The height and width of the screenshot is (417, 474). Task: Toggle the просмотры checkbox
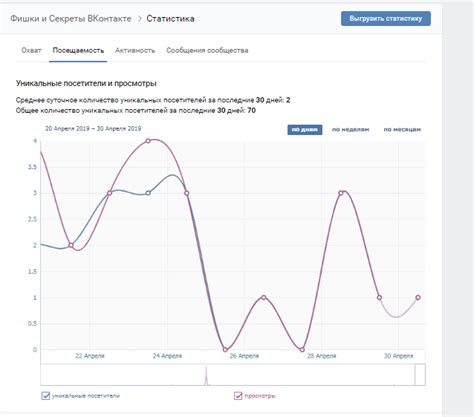pyautogui.click(x=238, y=396)
